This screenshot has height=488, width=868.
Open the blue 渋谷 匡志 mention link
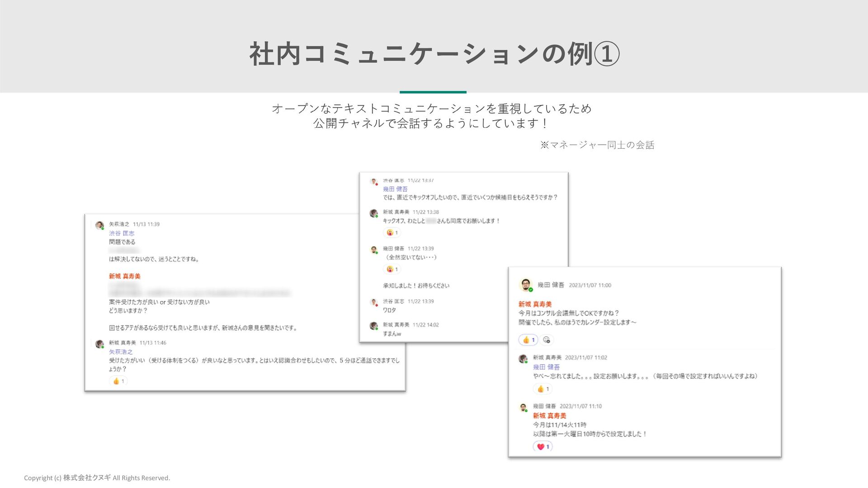(x=122, y=233)
